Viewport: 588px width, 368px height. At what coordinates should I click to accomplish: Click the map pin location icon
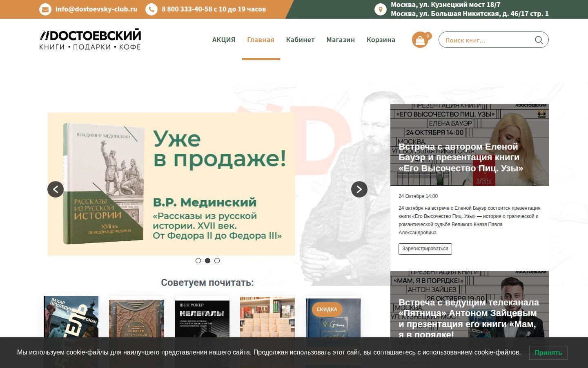coord(381,9)
